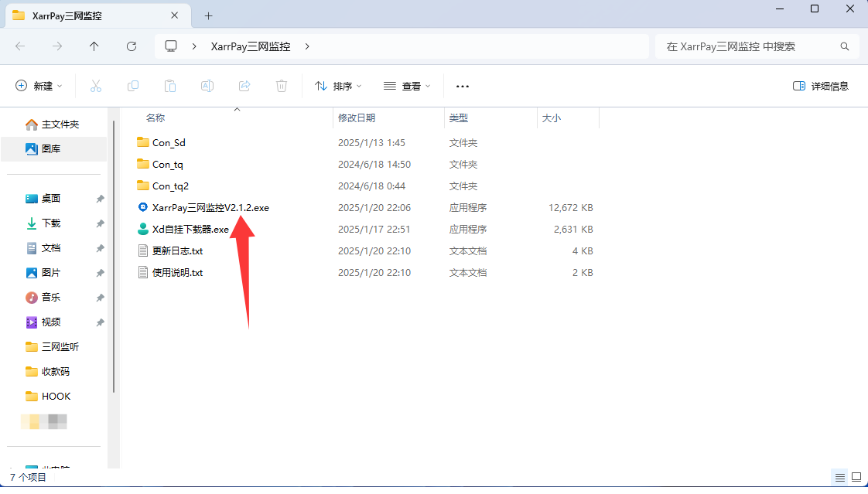The image size is (868, 494).
Task: Switch to large icons view toggle
Action: [x=856, y=476]
